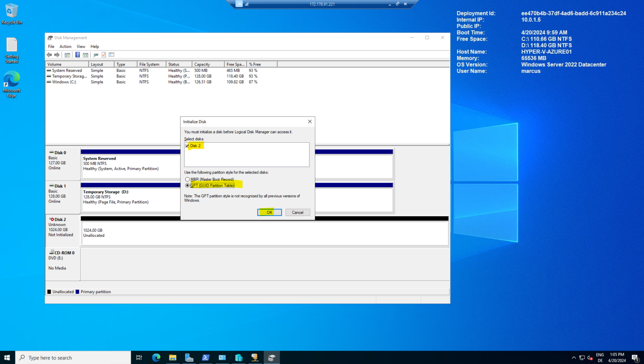Open the ENG language selector in the system tray
644x364 pixels.
[600, 357]
